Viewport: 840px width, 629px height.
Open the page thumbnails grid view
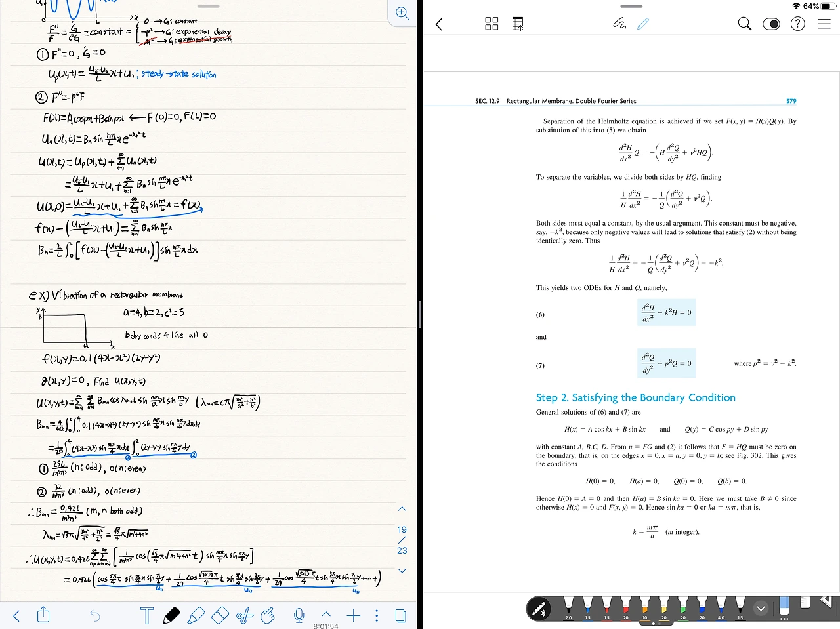click(x=492, y=24)
